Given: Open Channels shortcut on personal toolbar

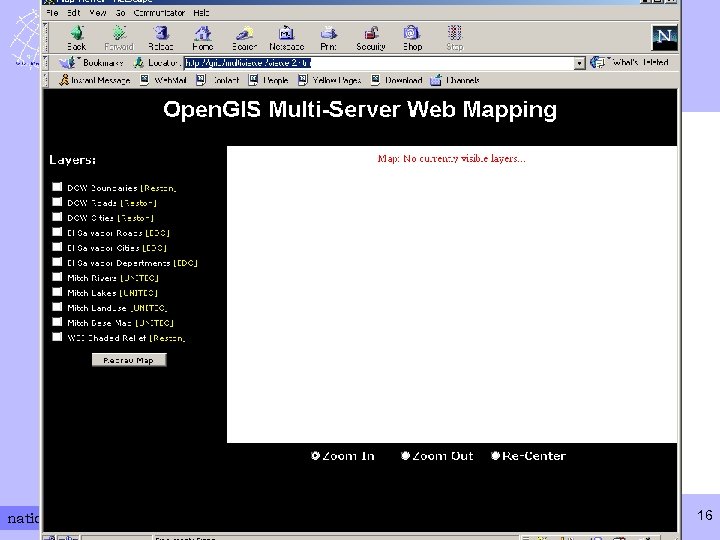Looking at the screenshot, I should [x=455, y=80].
